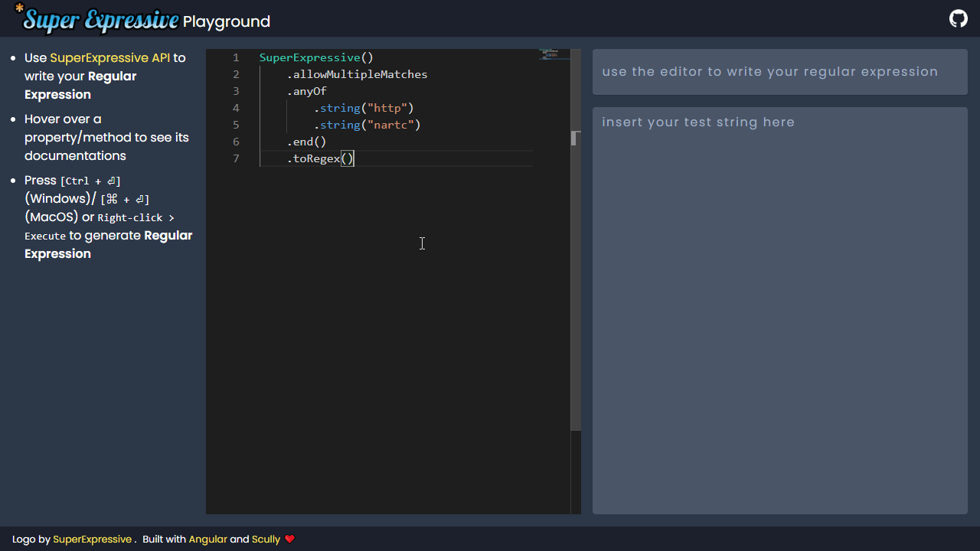Click the .string("http") code text
The height and width of the screenshot is (551, 980).
click(364, 108)
